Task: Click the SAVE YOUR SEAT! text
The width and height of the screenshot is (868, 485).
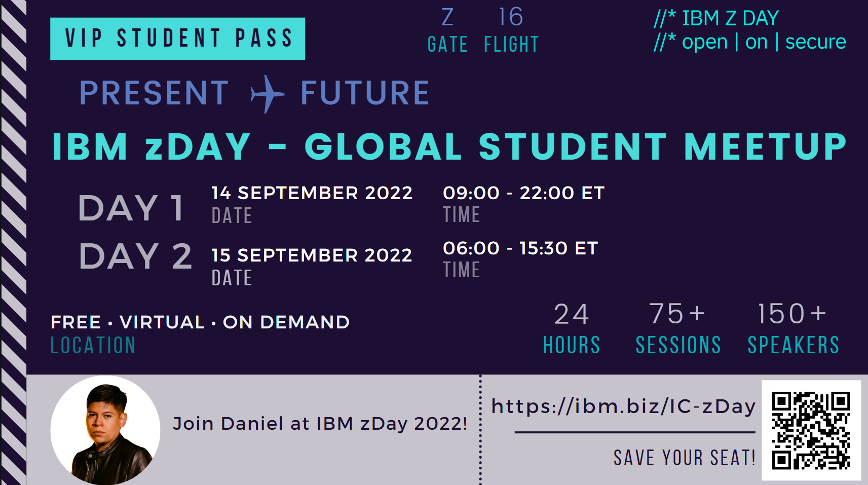Action: [x=685, y=458]
